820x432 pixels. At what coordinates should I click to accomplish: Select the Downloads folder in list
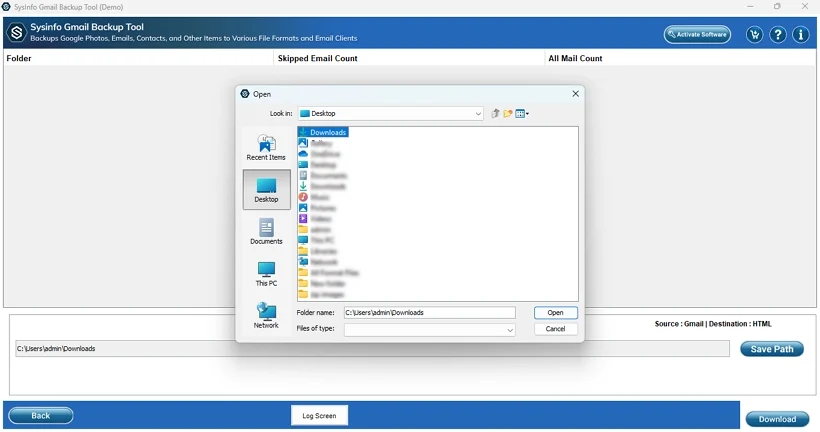tap(327, 132)
